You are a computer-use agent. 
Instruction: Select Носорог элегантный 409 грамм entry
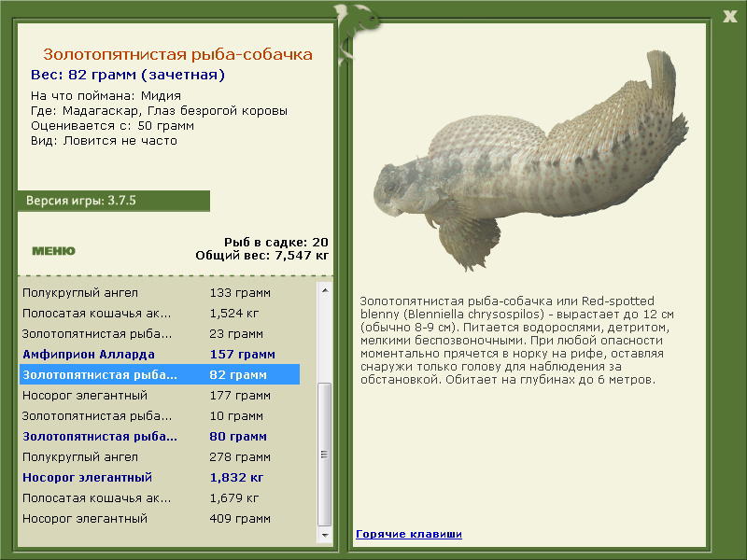pos(160,518)
